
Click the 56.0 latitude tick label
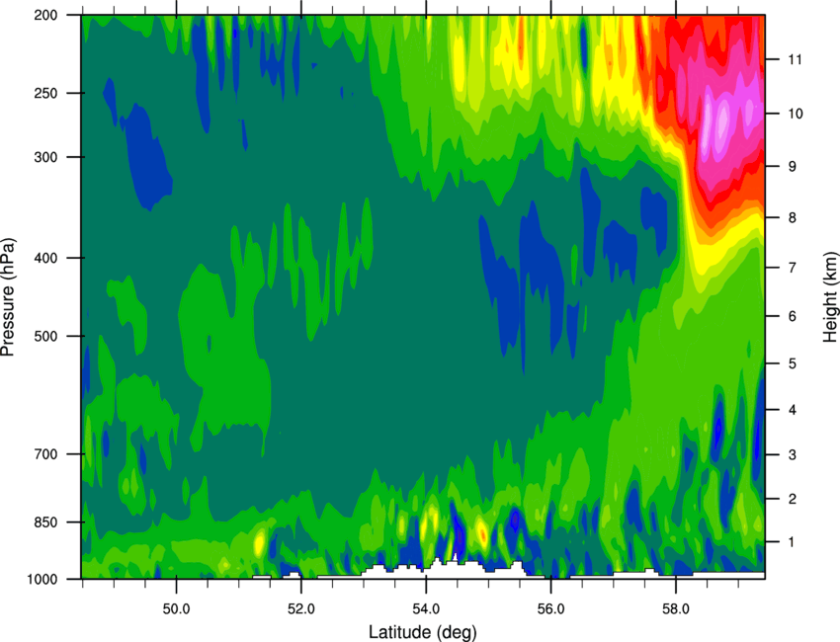pos(551,607)
